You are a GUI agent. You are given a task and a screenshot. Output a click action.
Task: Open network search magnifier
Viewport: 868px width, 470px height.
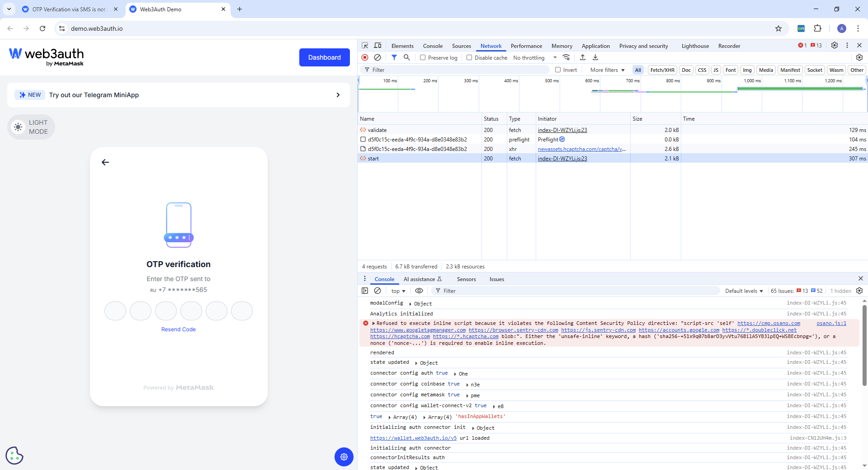coord(407,57)
